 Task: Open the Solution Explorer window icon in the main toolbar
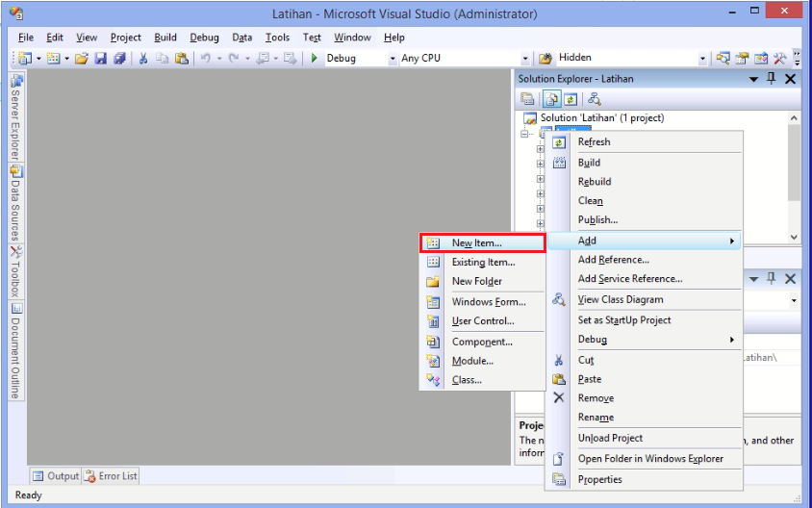[723, 58]
